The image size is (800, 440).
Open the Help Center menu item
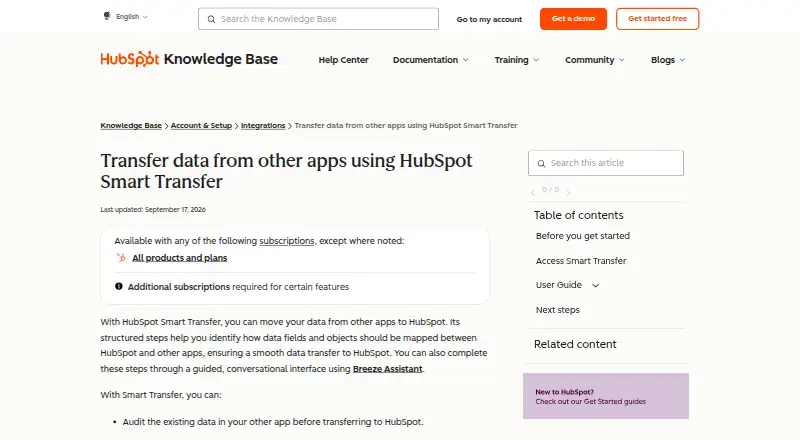[x=343, y=60]
